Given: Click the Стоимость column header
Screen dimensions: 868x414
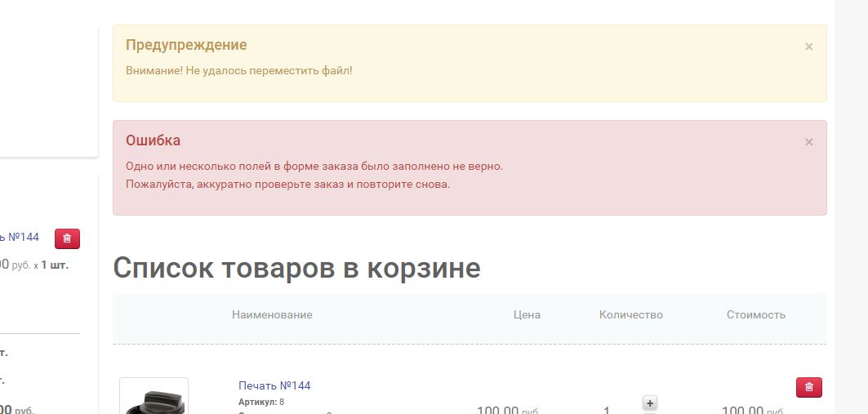Looking at the screenshot, I should point(755,314).
